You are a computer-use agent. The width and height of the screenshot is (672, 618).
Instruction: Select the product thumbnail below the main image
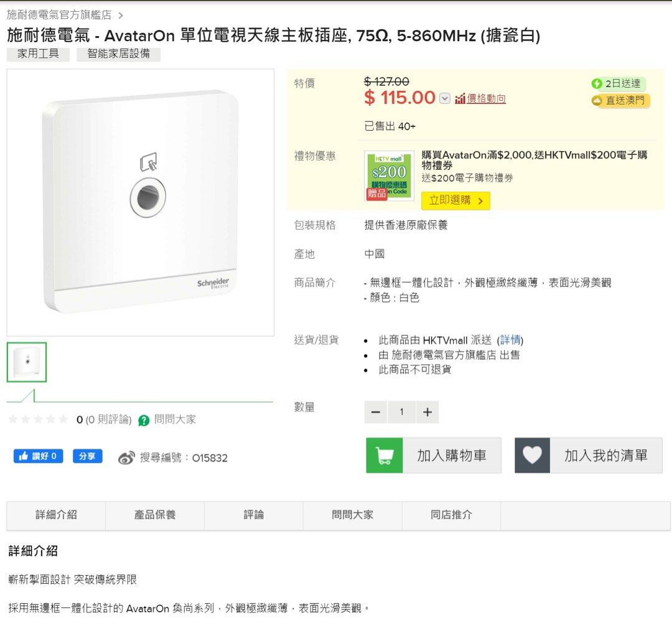26,362
